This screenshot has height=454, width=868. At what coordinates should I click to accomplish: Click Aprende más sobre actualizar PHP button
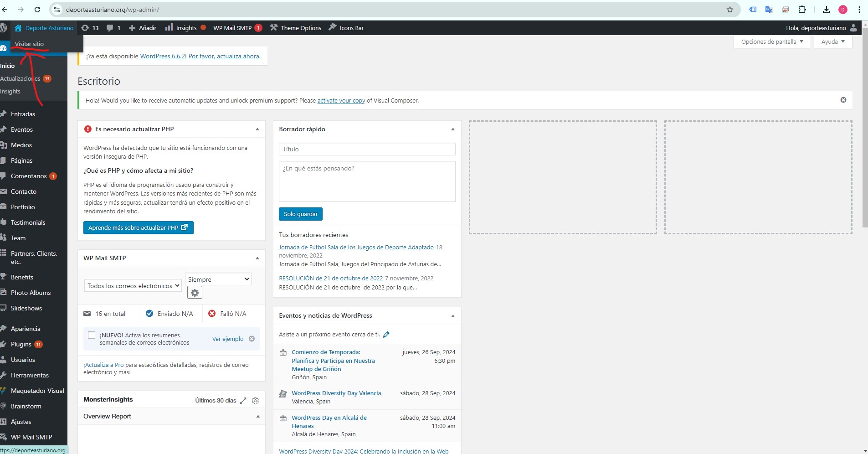[x=139, y=227]
